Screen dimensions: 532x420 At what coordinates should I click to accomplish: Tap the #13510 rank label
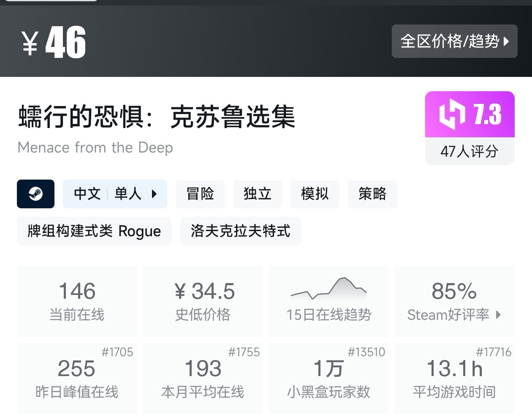[366, 352]
